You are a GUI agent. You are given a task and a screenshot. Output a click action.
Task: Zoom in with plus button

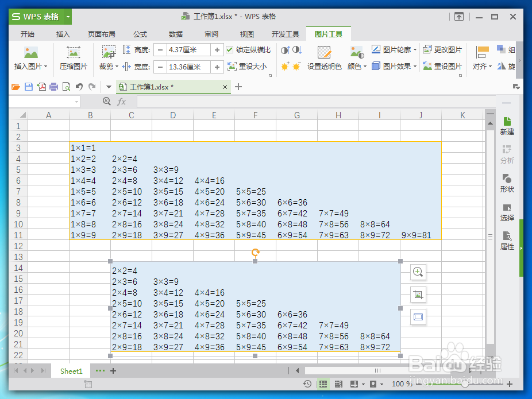click(x=509, y=383)
